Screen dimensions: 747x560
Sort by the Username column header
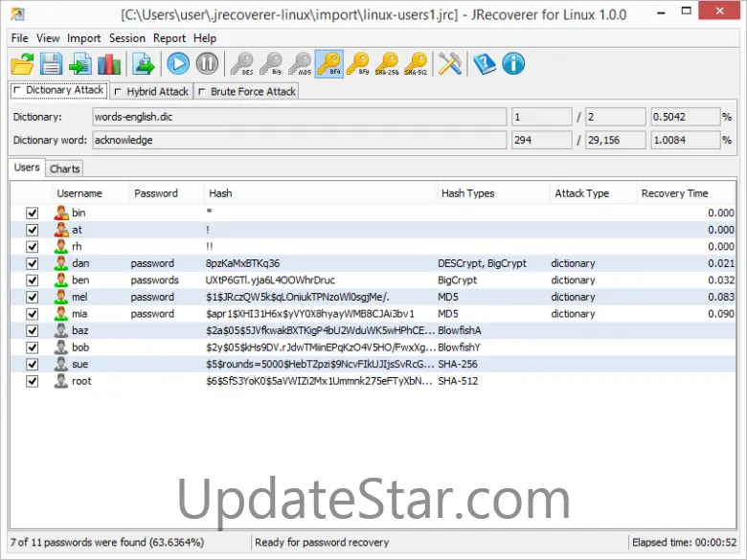coord(91,193)
